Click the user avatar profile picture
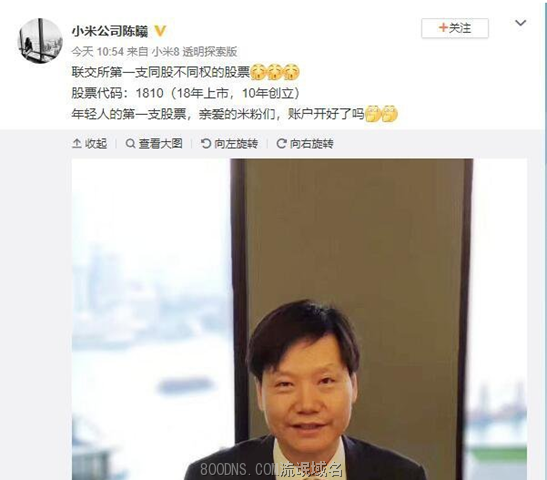Screen dimensions: 547x480 (x=40, y=40)
